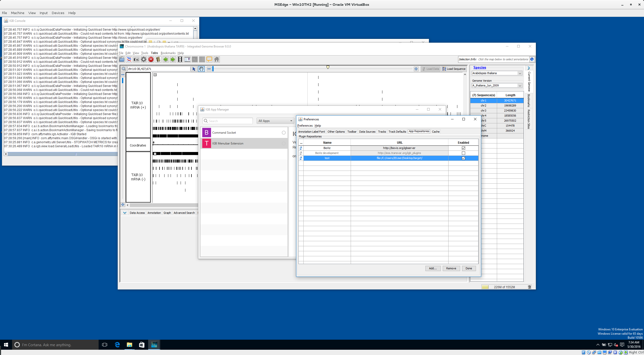644x355 pixels.
Task: Click the home toolbar icon
Action: point(217,59)
